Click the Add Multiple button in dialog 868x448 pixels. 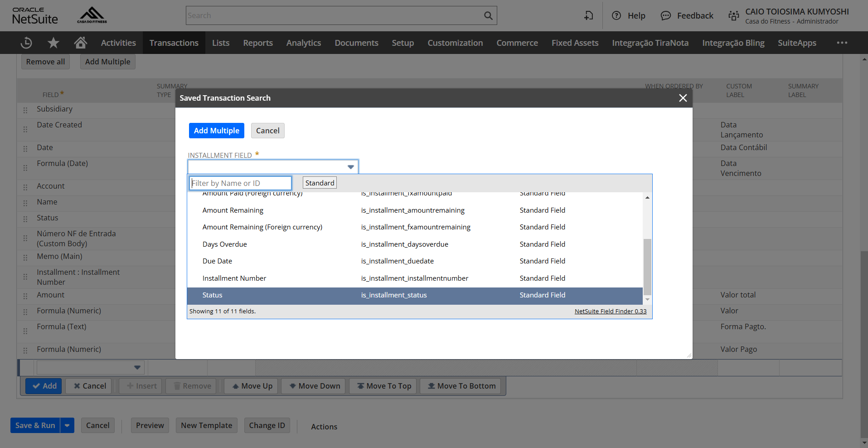coord(216,130)
